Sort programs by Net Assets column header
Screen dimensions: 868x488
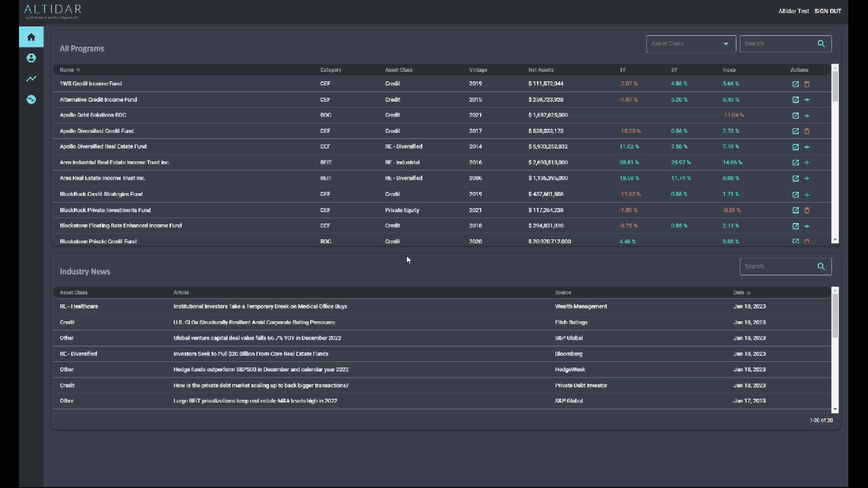[x=541, y=70]
